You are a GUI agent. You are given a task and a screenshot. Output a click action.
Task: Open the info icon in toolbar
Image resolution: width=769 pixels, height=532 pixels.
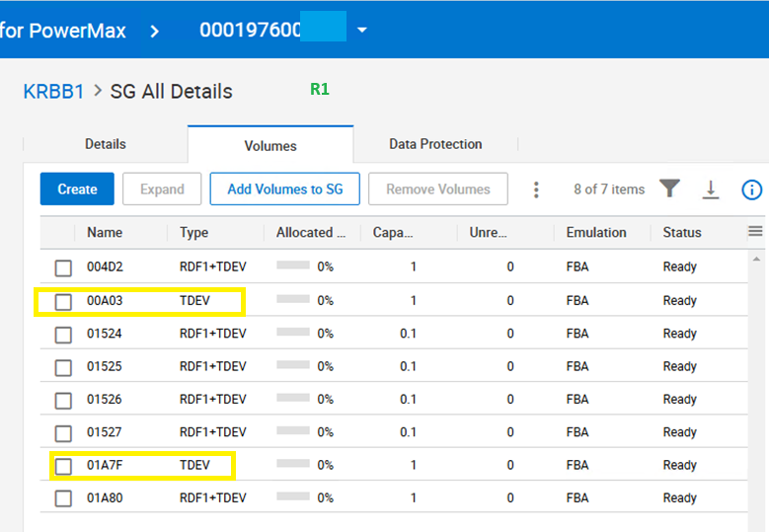751,190
